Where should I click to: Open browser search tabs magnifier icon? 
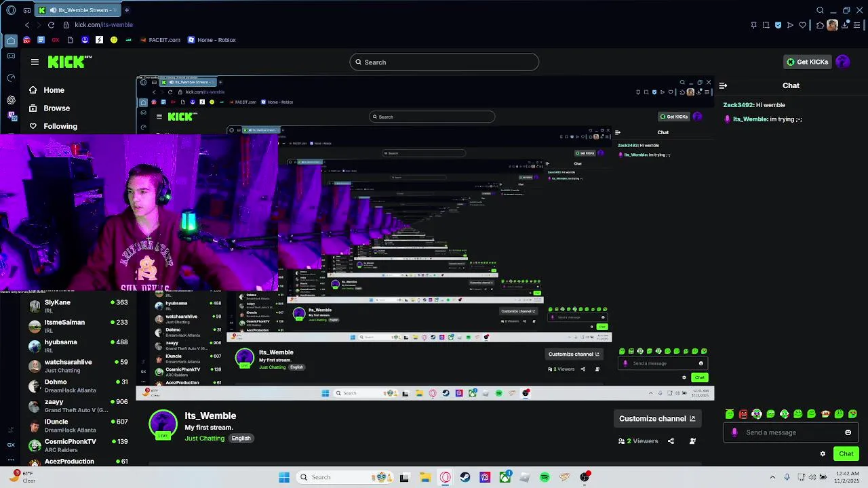(x=820, y=10)
